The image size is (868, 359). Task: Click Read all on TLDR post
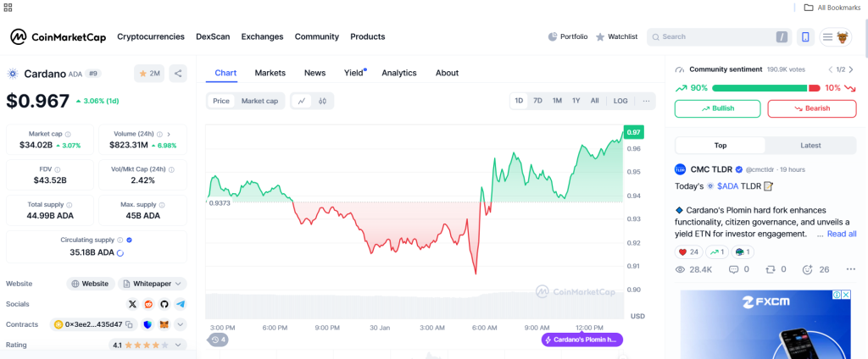click(x=842, y=235)
